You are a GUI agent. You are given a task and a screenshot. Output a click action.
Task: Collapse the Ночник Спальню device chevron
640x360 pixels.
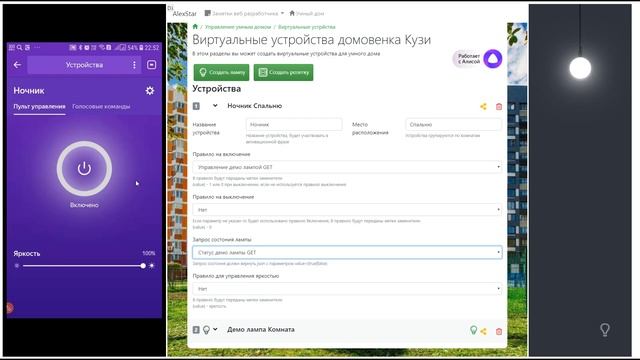[x=215, y=106]
